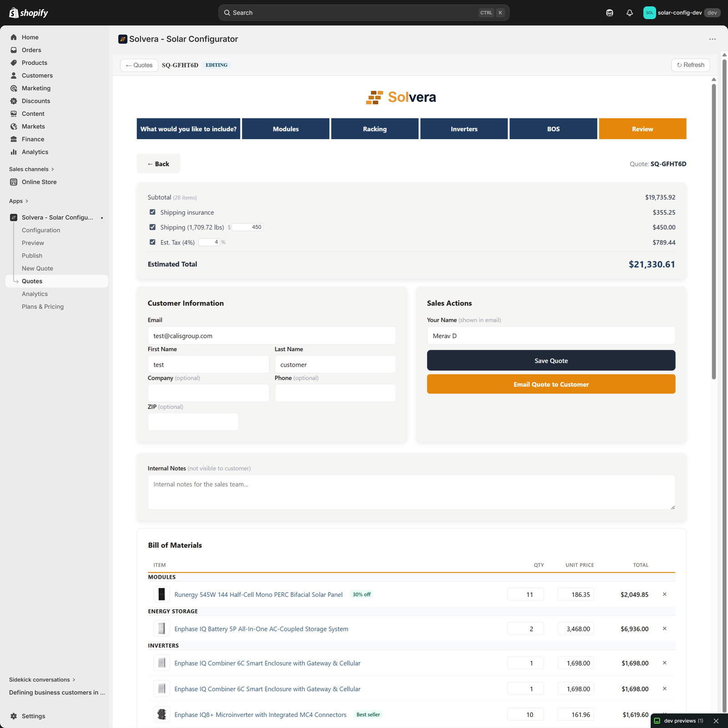The image size is (728, 728).
Task: Click the Save Quote button
Action: 551,360
